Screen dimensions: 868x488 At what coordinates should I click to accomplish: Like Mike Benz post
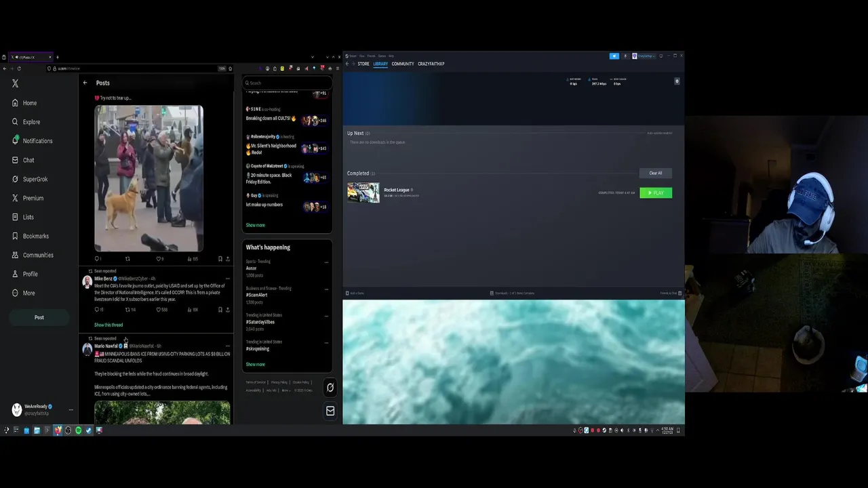pos(161,310)
